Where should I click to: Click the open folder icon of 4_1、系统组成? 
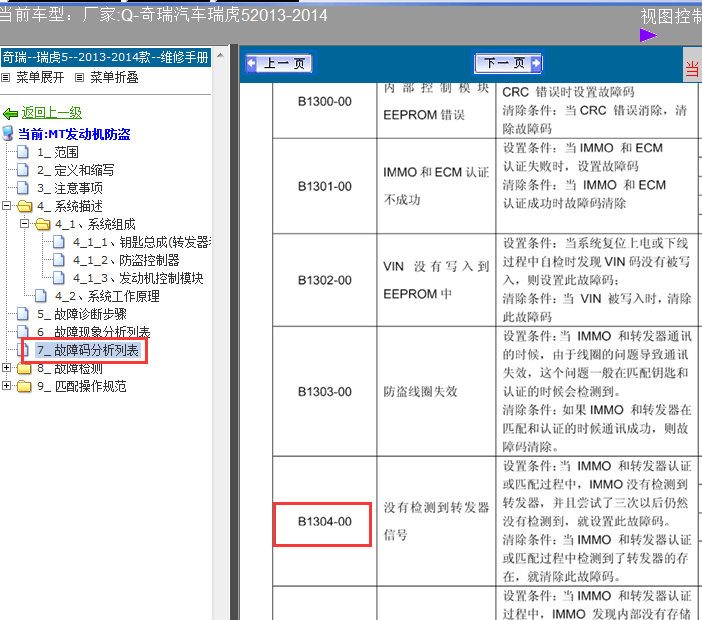point(43,224)
